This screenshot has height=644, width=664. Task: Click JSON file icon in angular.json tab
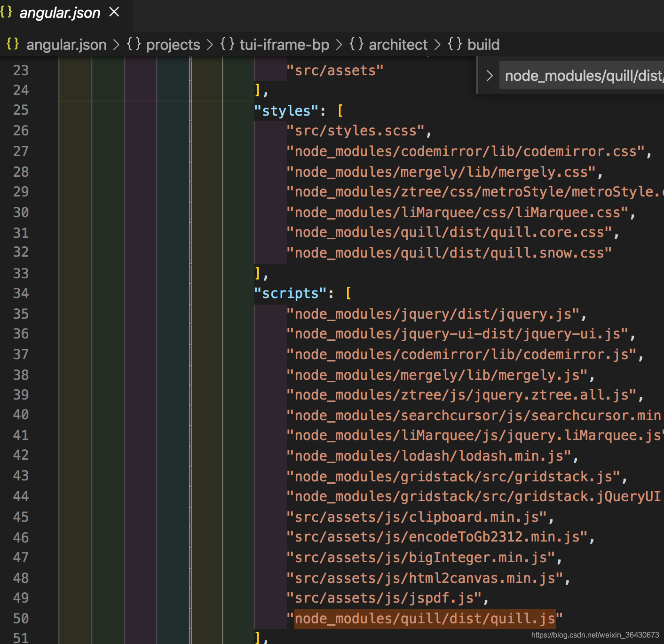click(x=6, y=12)
